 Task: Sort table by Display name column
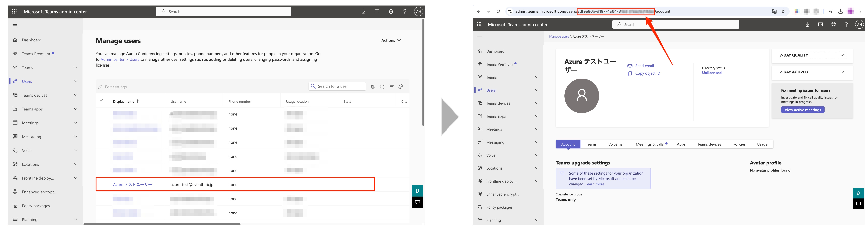click(126, 101)
